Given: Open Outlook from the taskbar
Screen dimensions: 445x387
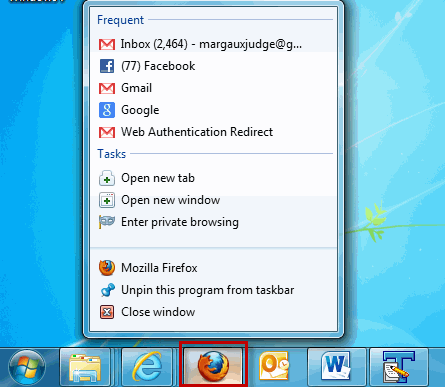Looking at the screenshot, I should pos(274,365).
